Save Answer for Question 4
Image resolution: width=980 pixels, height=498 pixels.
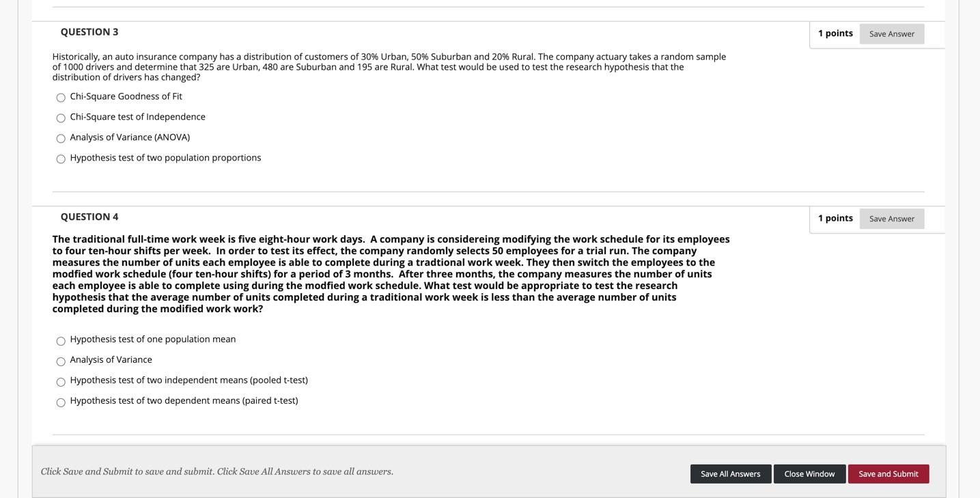[x=892, y=219]
